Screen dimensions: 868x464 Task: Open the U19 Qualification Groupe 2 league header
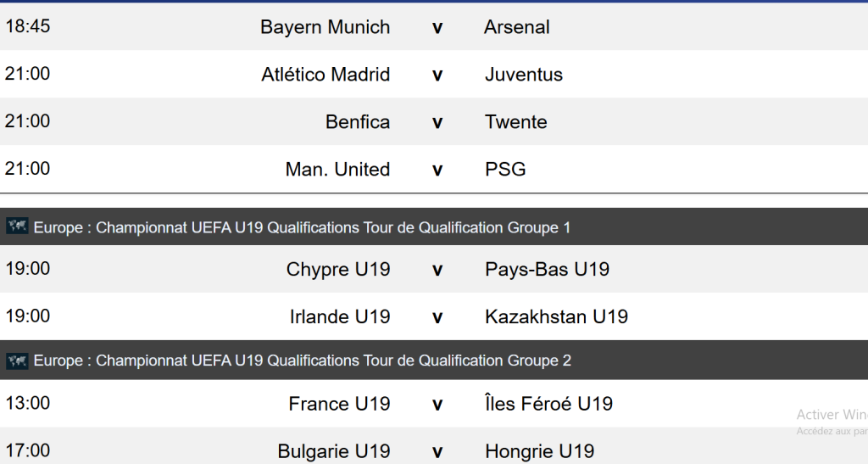pyautogui.click(x=302, y=361)
